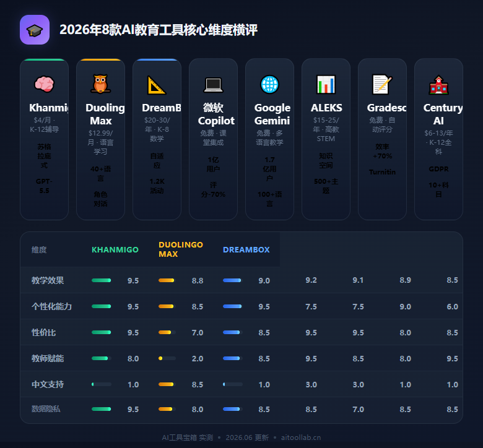Viewport: 483px width, 448px height.
Task: Click the globe icon on Google Gemini card
Action: [x=269, y=84]
